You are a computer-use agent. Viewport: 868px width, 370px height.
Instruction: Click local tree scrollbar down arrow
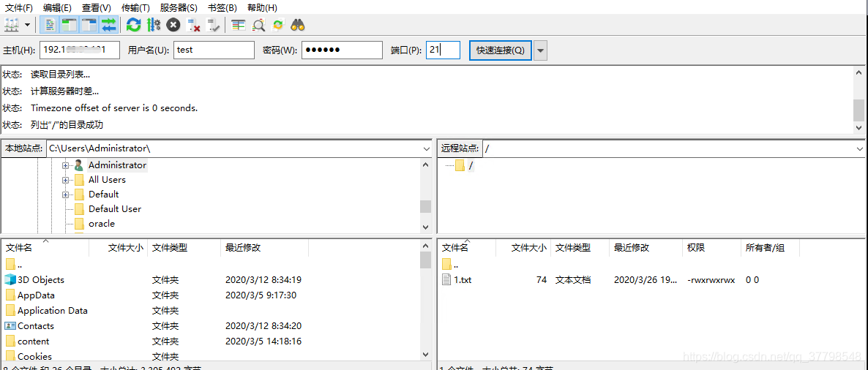pyautogui.click(x=425, y=227)
